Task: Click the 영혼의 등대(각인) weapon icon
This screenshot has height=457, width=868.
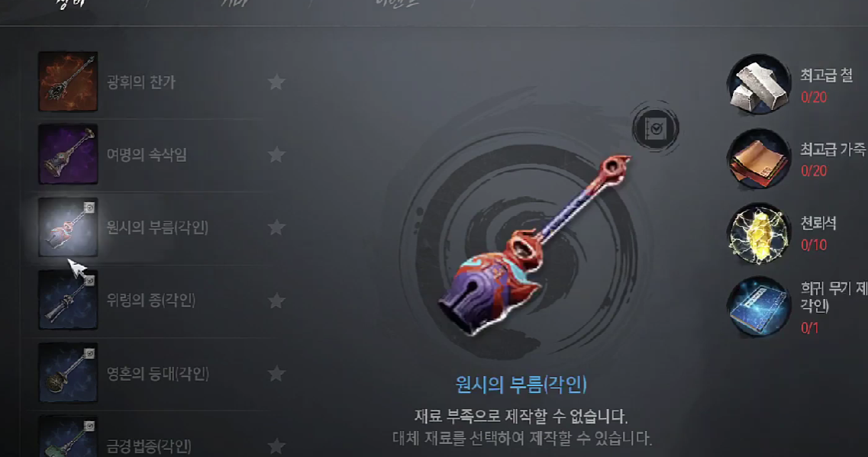Action: pos(67,373)
